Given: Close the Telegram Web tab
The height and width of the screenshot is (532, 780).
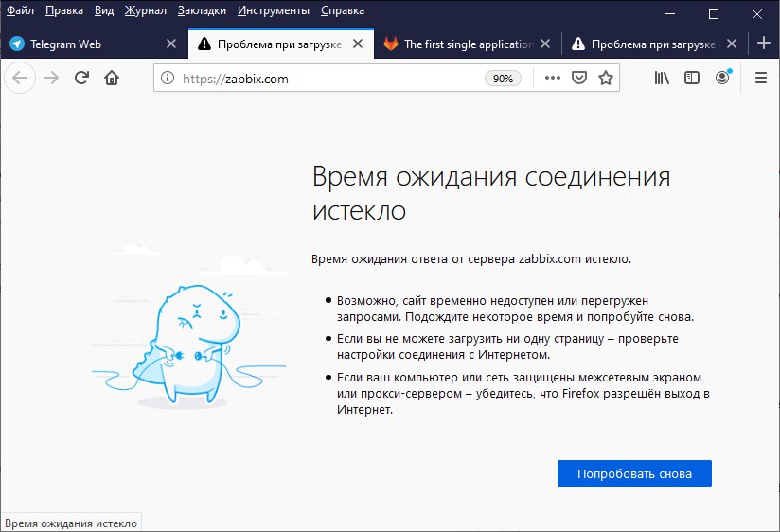Looking at the screenshot, I should (171, 44).
